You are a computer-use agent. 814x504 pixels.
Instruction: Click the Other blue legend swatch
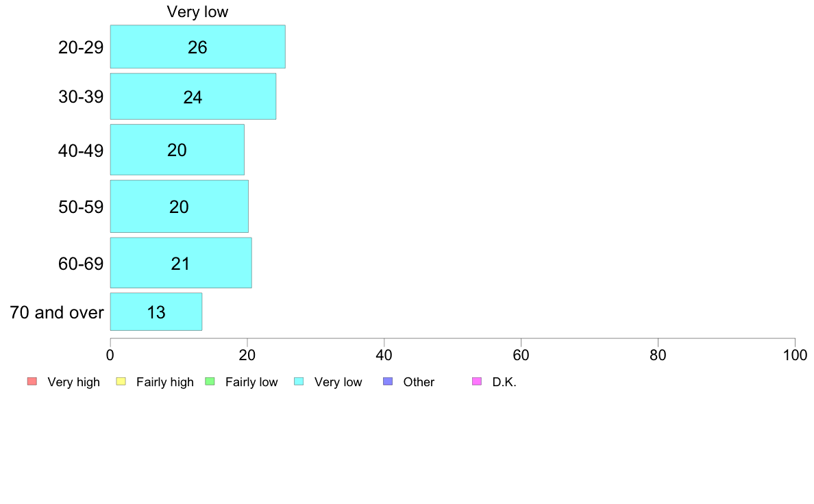click(388, 381)
